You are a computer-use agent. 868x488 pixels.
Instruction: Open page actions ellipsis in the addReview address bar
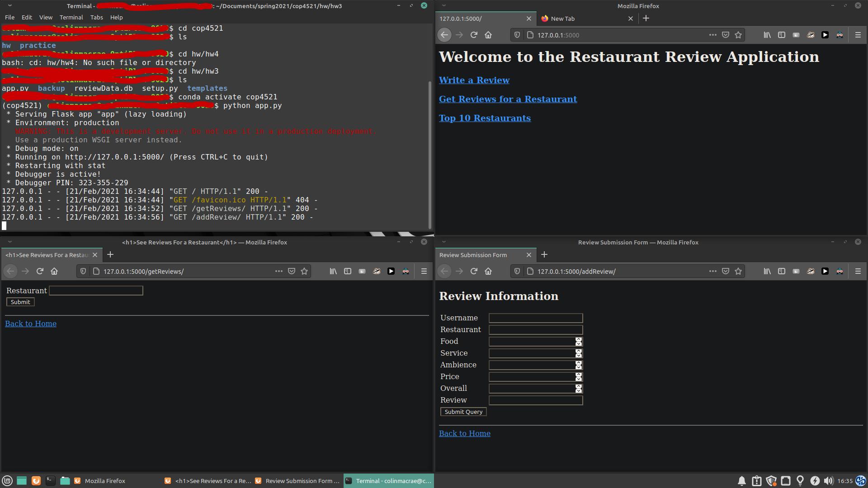[712, 271]
